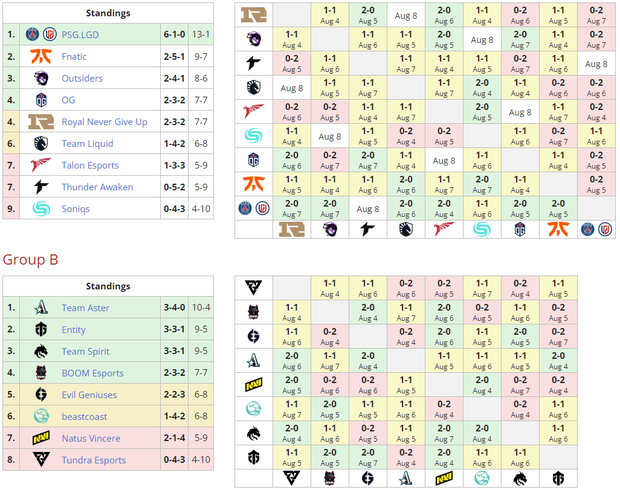The width and height of the screenshot is (620, 490).
Task: Click the OG team name link
Action: coord(68,100)
